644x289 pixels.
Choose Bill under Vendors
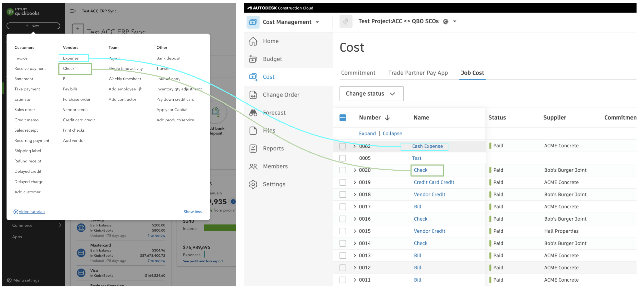66,79
